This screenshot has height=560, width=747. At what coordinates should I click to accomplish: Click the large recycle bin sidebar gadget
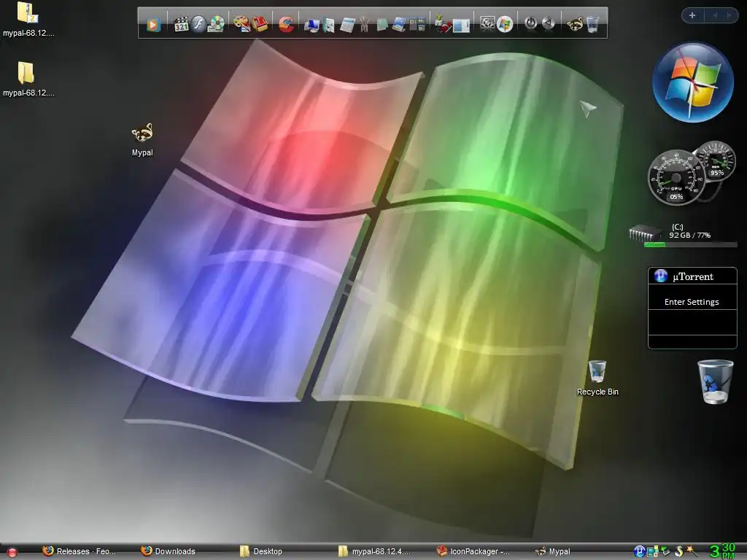[715, 382]
